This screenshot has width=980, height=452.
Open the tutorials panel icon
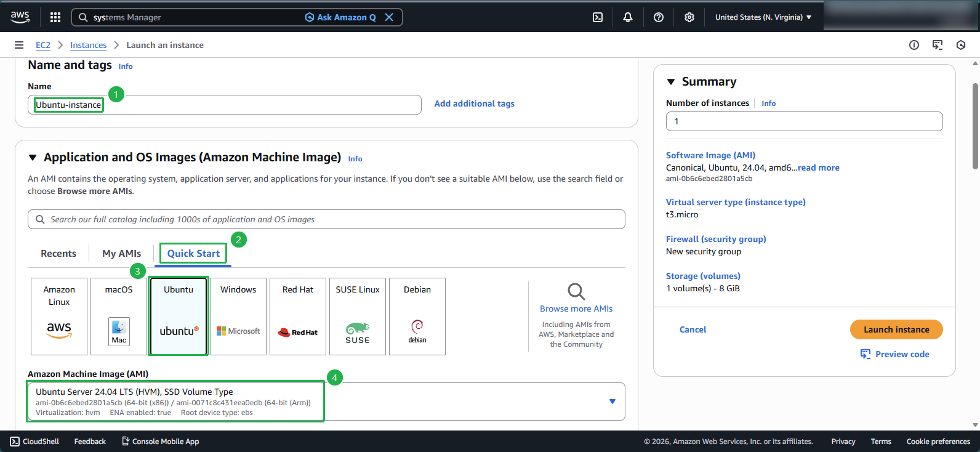click(938, 45)
